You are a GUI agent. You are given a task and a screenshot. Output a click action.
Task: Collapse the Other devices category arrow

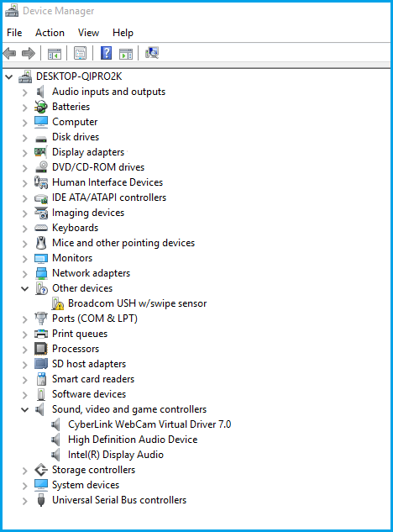click(24, 289)
